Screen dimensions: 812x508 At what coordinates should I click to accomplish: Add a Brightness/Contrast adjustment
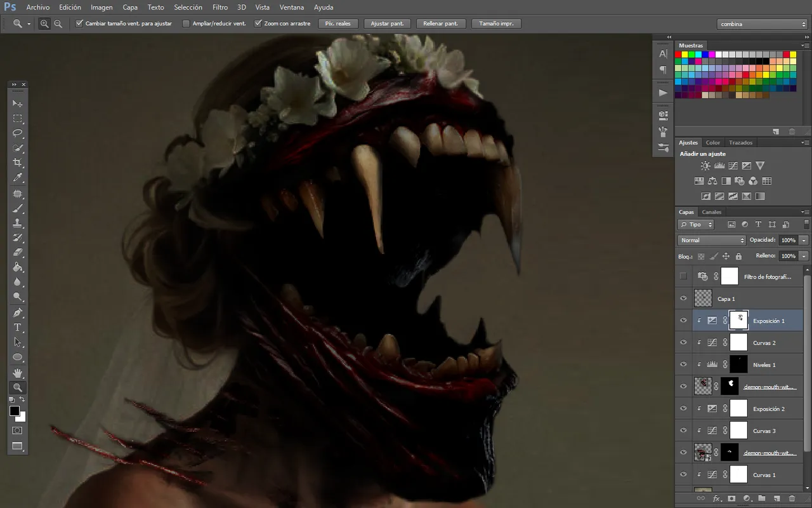[705, 166]
